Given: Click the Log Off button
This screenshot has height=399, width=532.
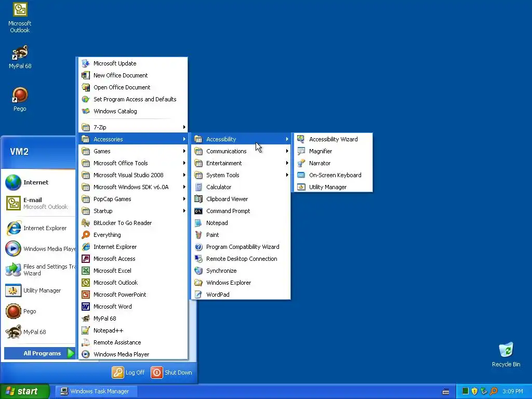Looking at the screenshot, I should [x=128, y=373].
